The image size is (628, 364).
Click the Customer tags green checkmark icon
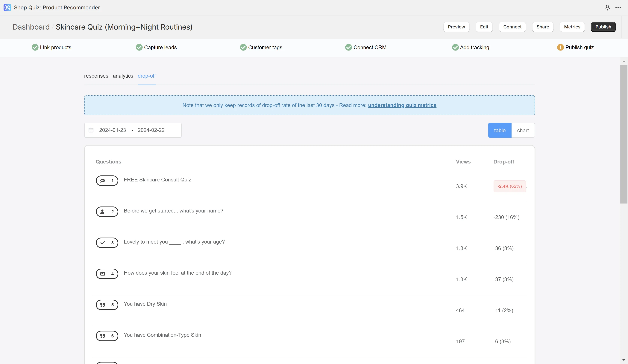(243, 47)
